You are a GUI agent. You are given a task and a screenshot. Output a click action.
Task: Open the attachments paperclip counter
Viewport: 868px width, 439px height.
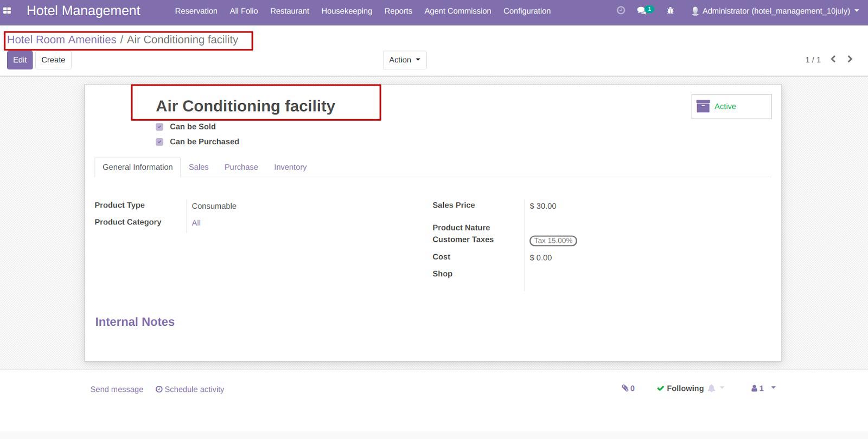click(628, 388)
